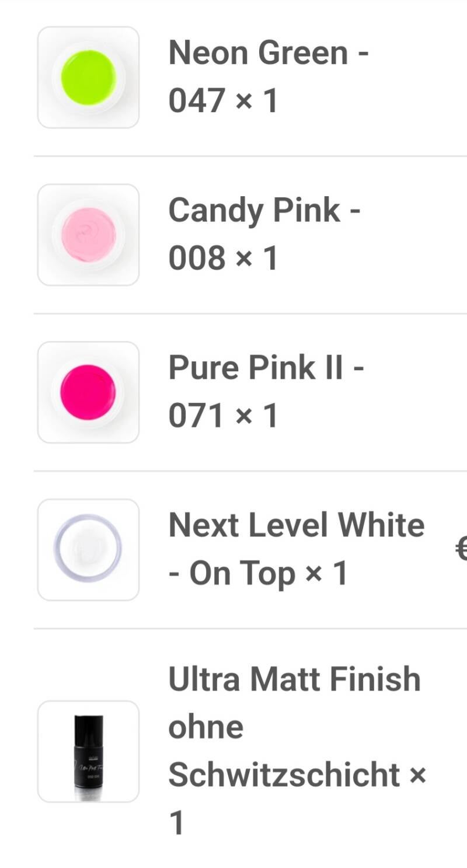Click the Neon Green product name
Screen dimensions: 467x868
point(259,53)
